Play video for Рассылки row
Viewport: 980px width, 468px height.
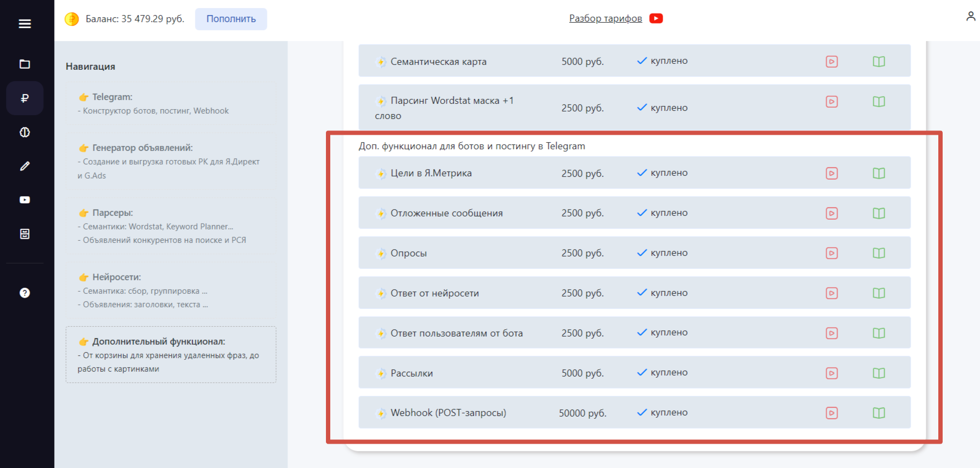[832, 373]
